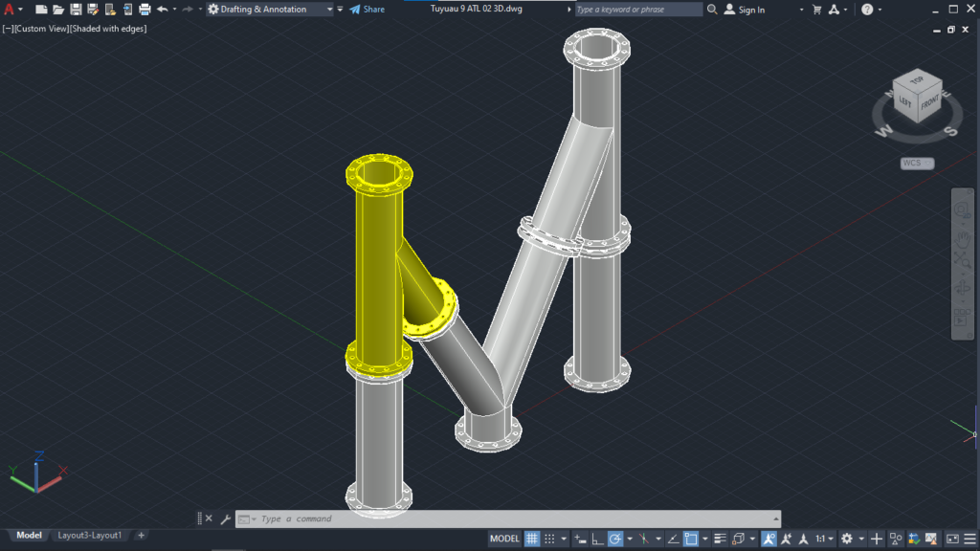Click the TOP face of the ViewCube
The width and height of the screenshot is (980, 551).
pos(917,80)
